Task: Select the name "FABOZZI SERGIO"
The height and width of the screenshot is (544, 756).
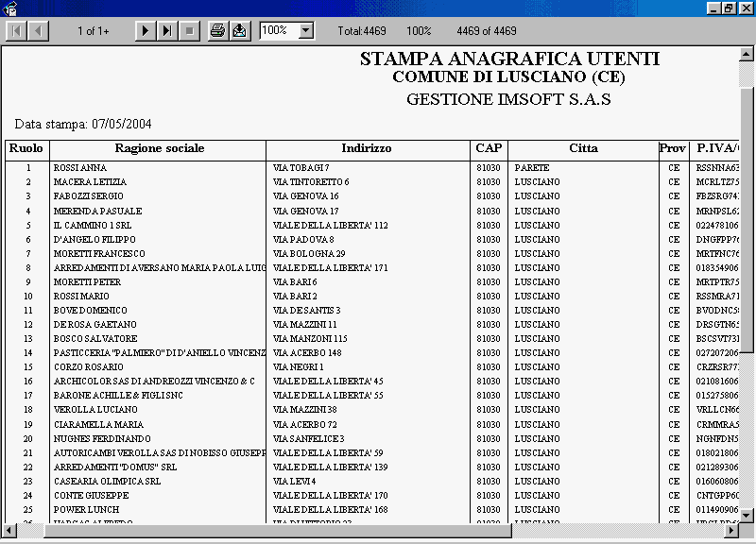Action: 88,196
